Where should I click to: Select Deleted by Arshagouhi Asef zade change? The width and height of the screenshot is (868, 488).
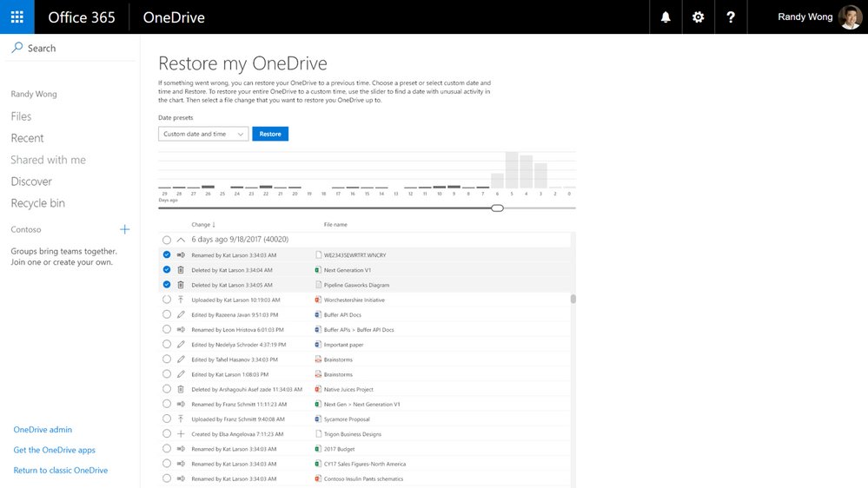coord(167,389)
